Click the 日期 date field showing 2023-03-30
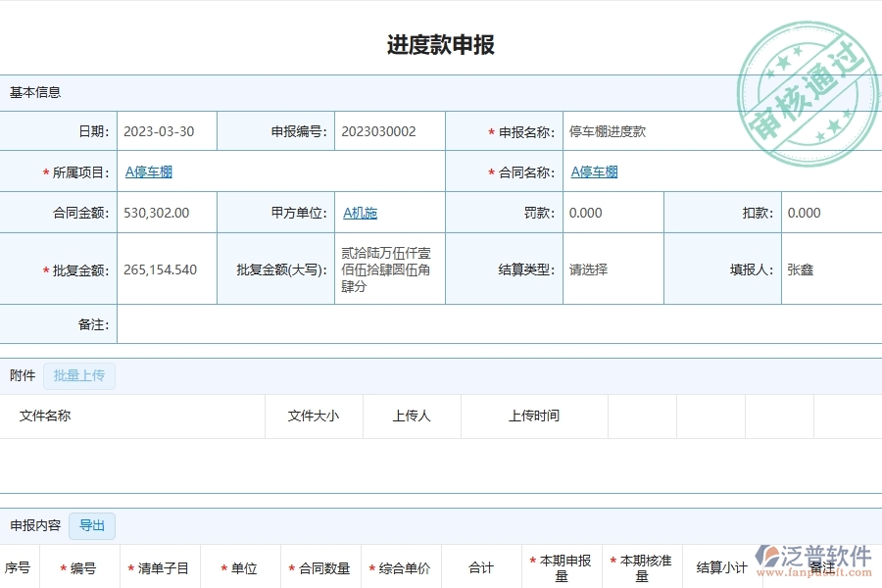 click(x=157, y=131)
